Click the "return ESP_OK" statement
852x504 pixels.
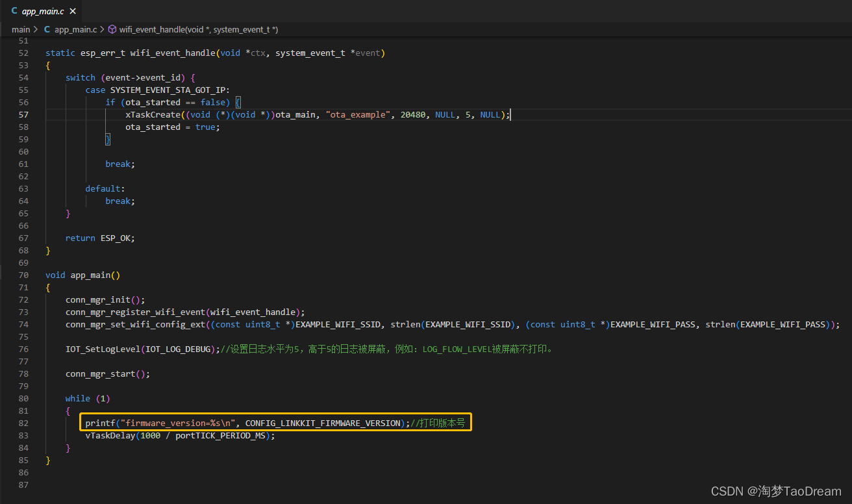click(100, 238)
